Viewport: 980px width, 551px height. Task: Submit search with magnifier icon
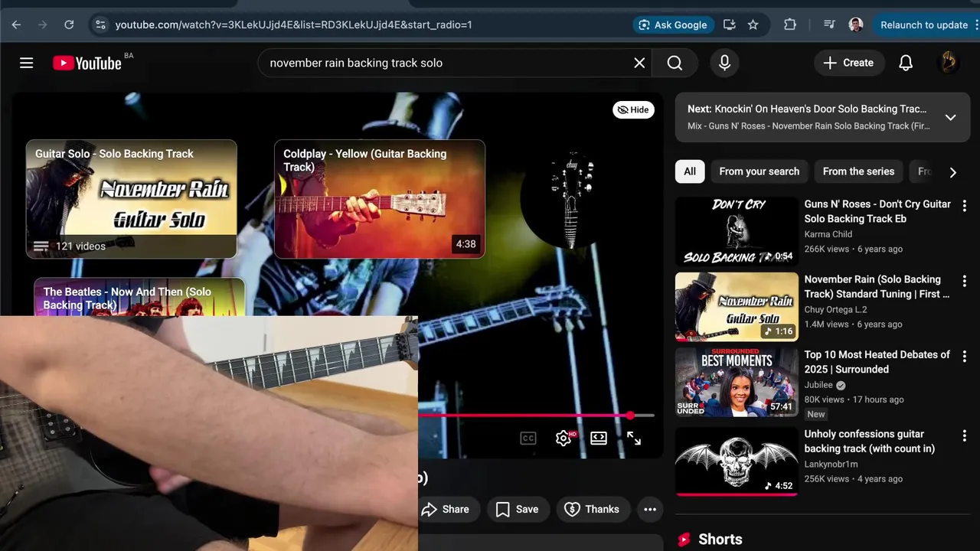pyautogui.click(x=675, y=63)
